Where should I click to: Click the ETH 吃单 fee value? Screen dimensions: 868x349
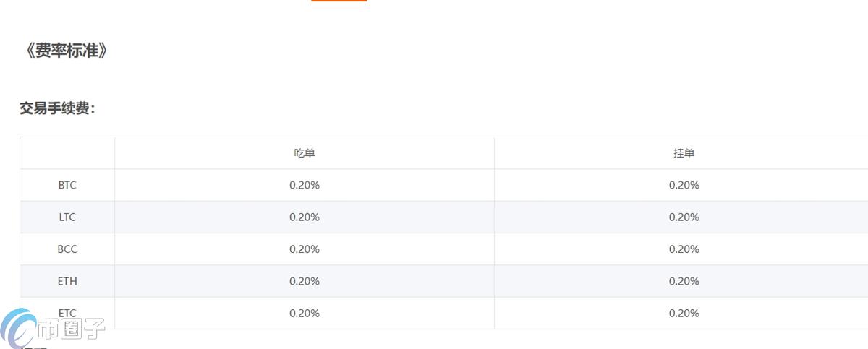point(305,281)
